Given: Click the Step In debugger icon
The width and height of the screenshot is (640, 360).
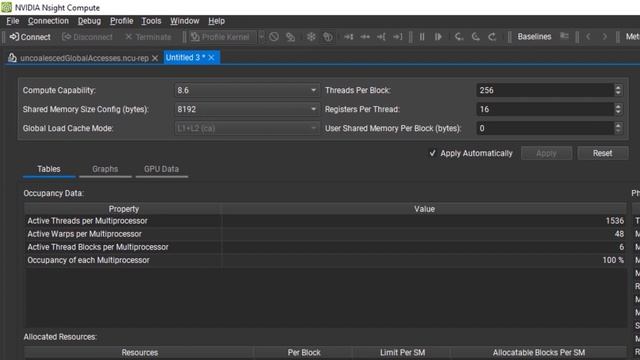Looking at the screenshot, I should (459, 37).
